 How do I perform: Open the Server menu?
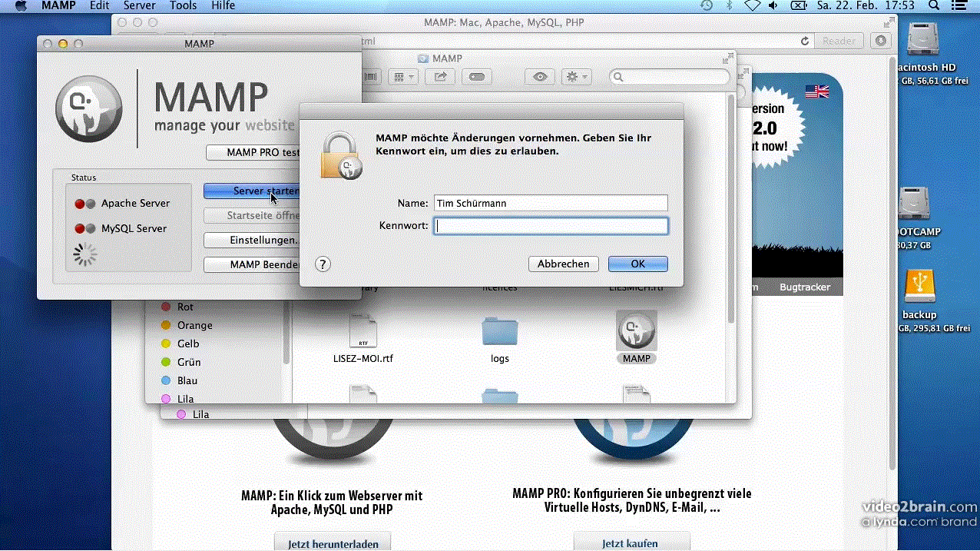[x=139, y=6]
